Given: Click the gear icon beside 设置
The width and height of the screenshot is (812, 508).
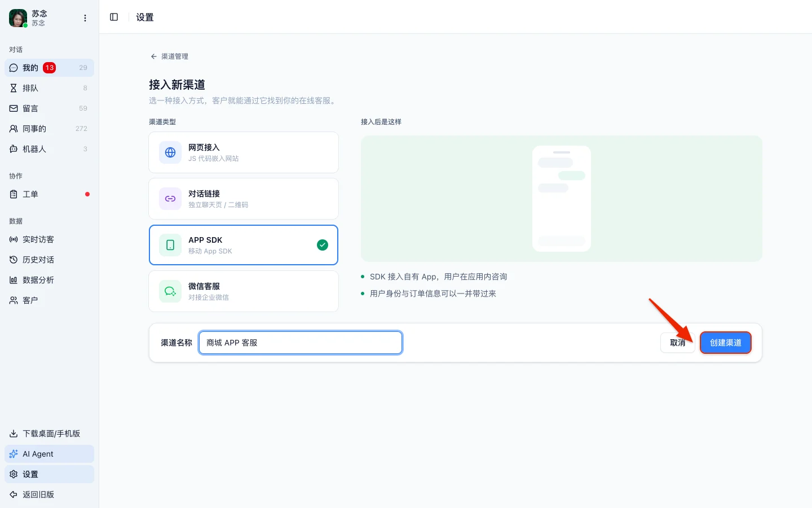Looking at the screenshot, I should (x=14, y=474).
